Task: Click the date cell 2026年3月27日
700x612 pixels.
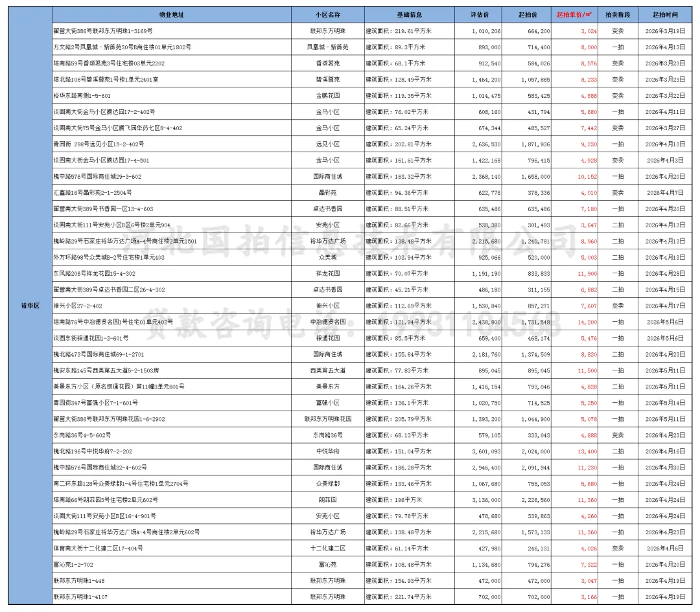Action: (665, 128)
